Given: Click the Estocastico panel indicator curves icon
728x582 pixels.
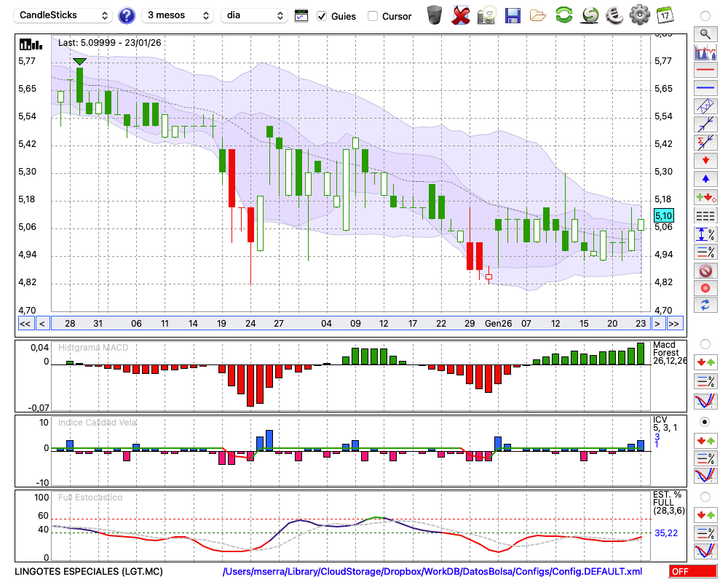Looking at the screenshot, I should pos(705,551).
